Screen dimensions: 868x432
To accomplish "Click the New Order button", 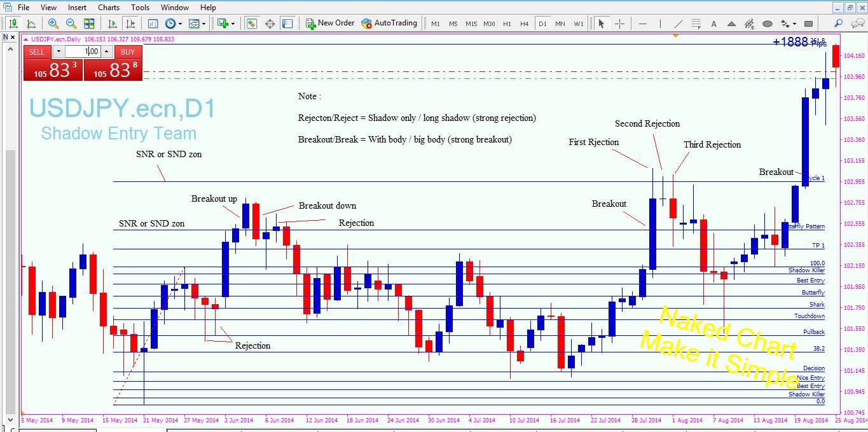I will click(330, 23).
